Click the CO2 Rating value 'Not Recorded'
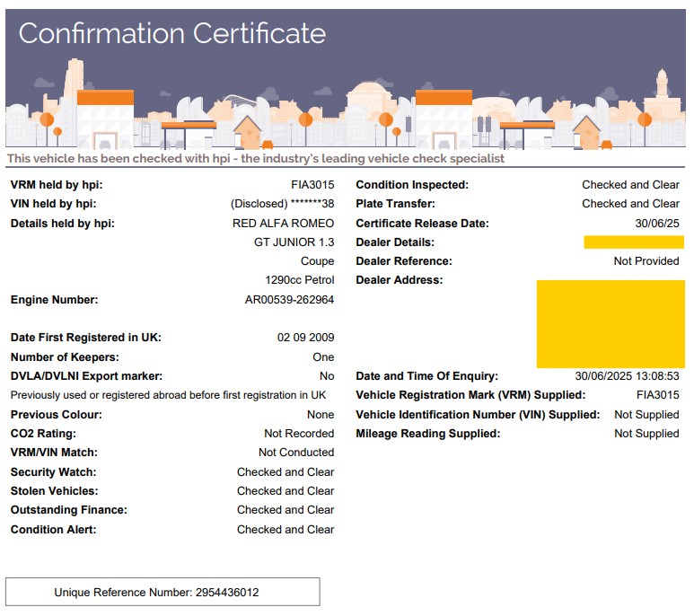 (299, 433)
